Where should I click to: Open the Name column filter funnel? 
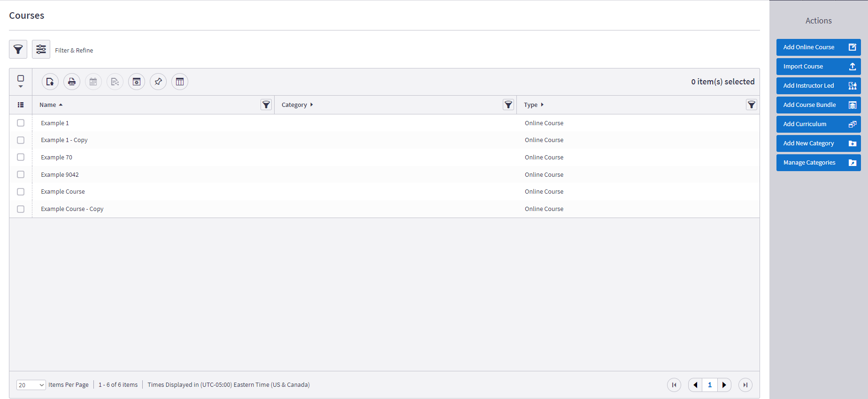point(266,105)
